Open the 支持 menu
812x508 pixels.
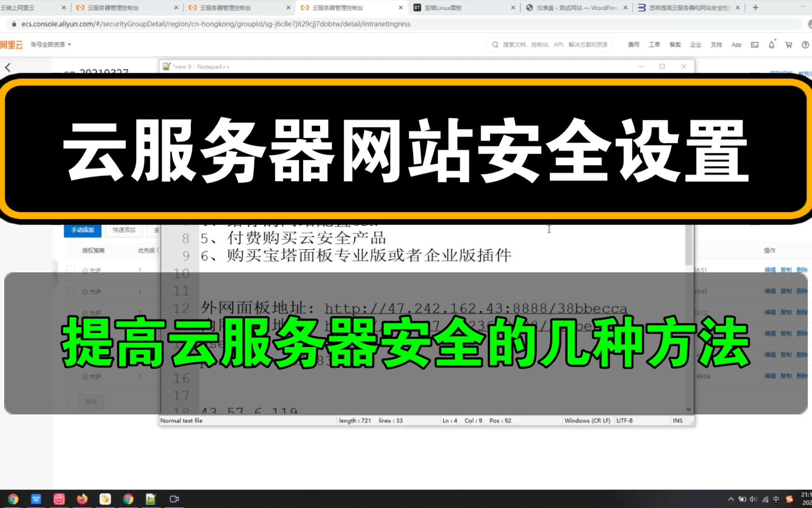coord(716,45)
